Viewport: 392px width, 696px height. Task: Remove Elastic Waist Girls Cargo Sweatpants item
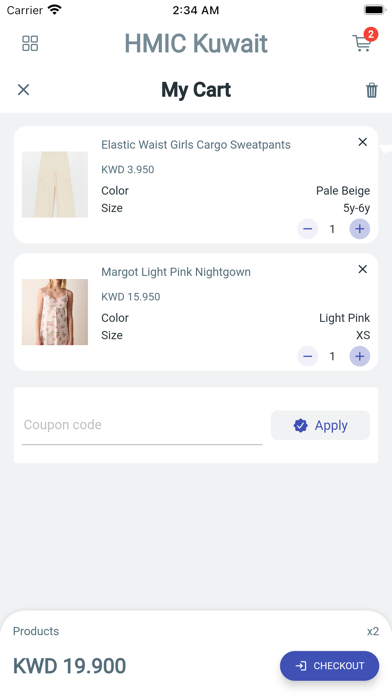(363, 142)
